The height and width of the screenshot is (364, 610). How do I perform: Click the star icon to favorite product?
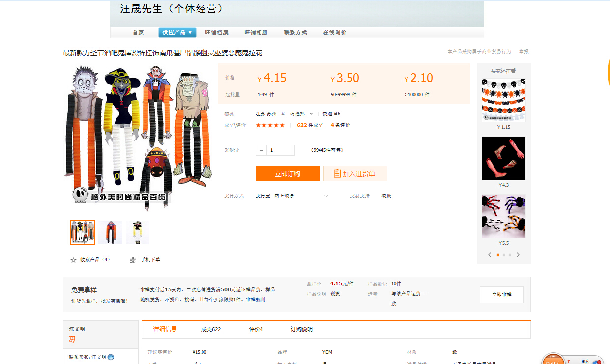pyautogui.click(x=73, y=260)
